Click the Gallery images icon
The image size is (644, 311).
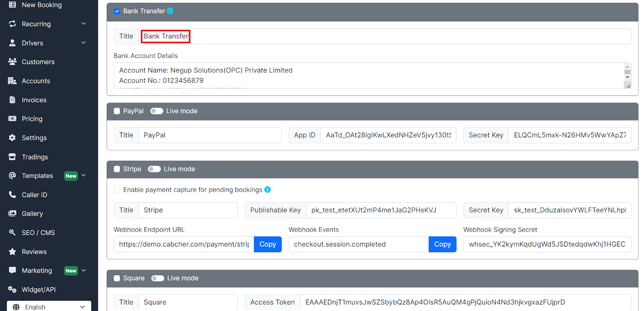click(12, 214)
